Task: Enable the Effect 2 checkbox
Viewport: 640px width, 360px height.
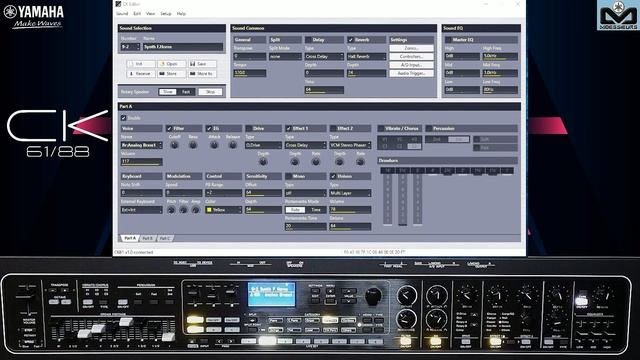Action: [x=333, y=129]
